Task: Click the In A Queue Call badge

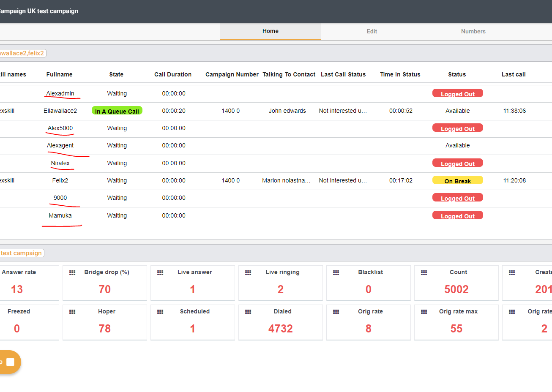Action: pos(117,111)
